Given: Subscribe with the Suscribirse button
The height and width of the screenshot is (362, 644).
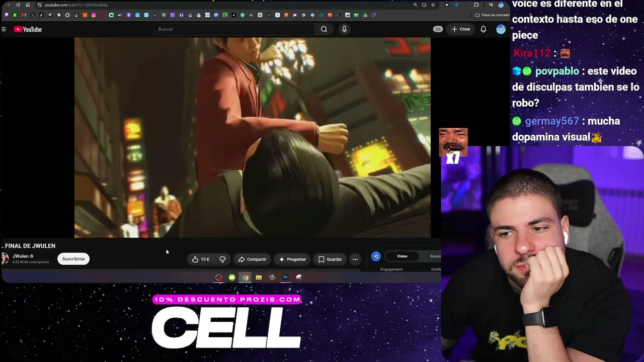Looking at the screenshot, I should (73, 259).
